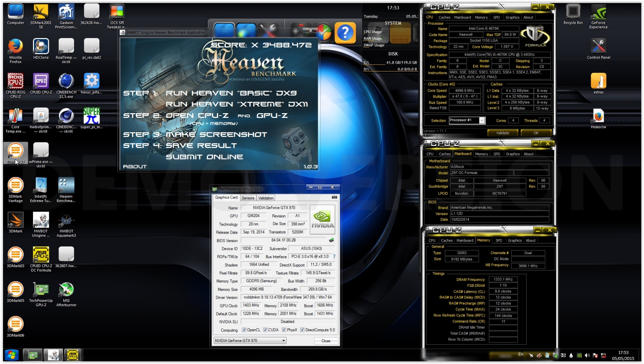Launch CINEBENCH 11.5 exe icon
The image size is (644, 364).
coord(66,86)
